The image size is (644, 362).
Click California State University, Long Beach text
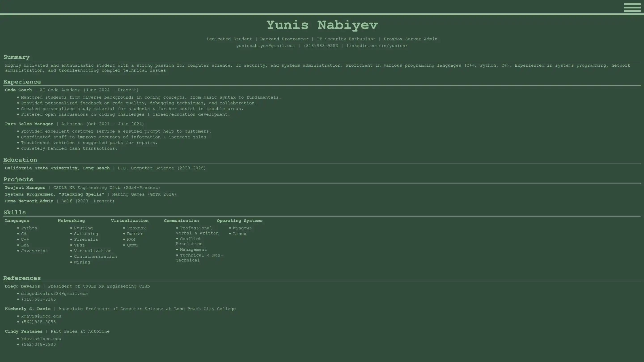pyautogui.click(x=57, y=168)
